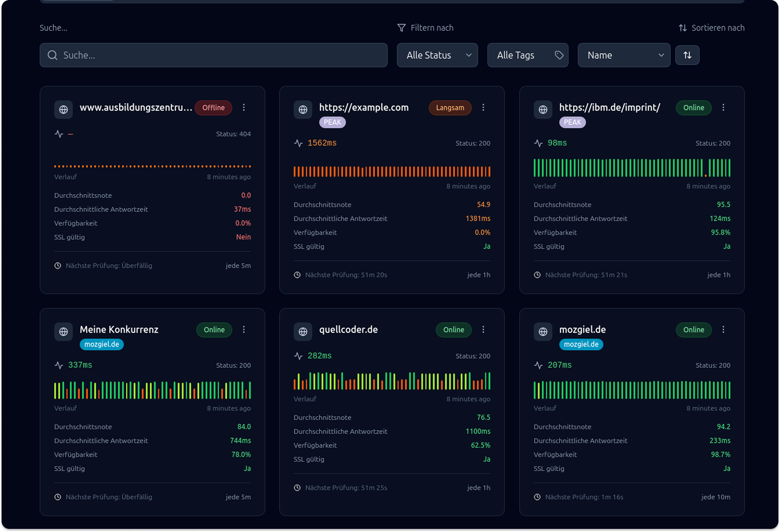Open the kebab menu on Meine Konkurrenz card
This screenshot has height=532, width=780.
[244, 330]
